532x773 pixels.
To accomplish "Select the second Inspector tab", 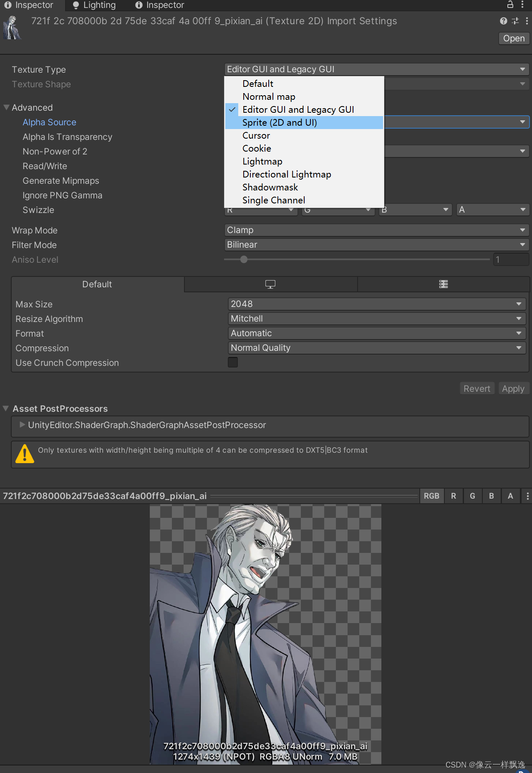I will pos(160,5).
